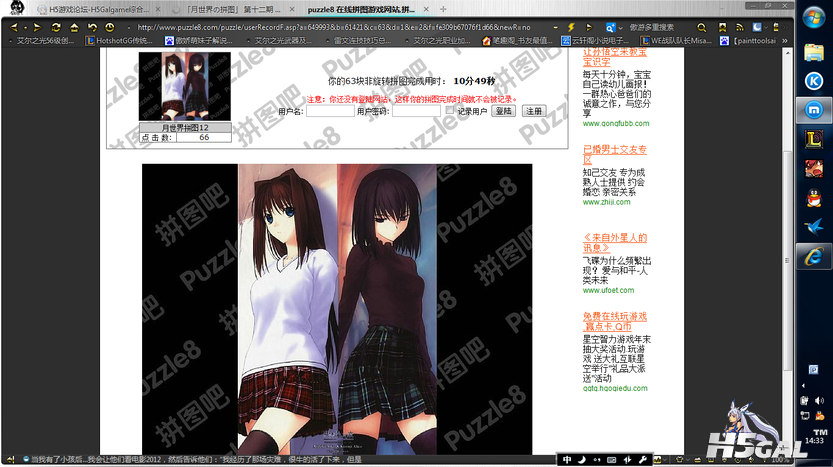Click the red cartoon face taskbar icon
833x467 pixels.
[x=813, y=169]
